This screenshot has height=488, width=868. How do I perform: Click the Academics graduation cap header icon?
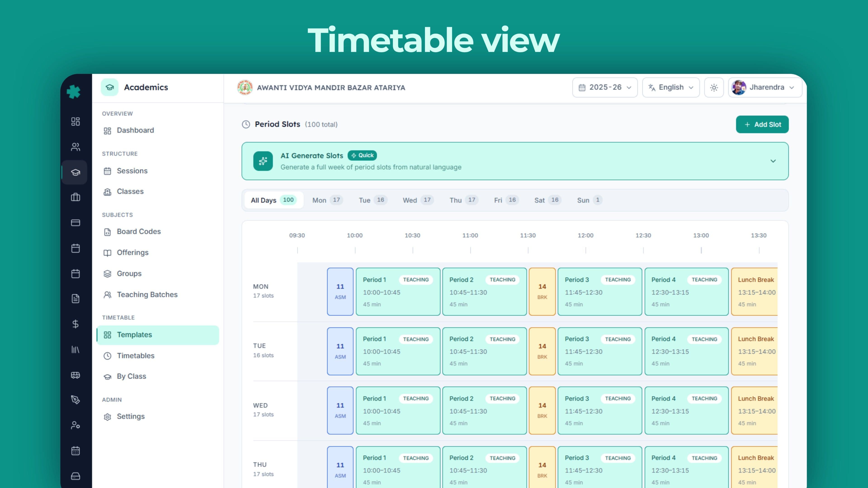click(x=109, y=87)
